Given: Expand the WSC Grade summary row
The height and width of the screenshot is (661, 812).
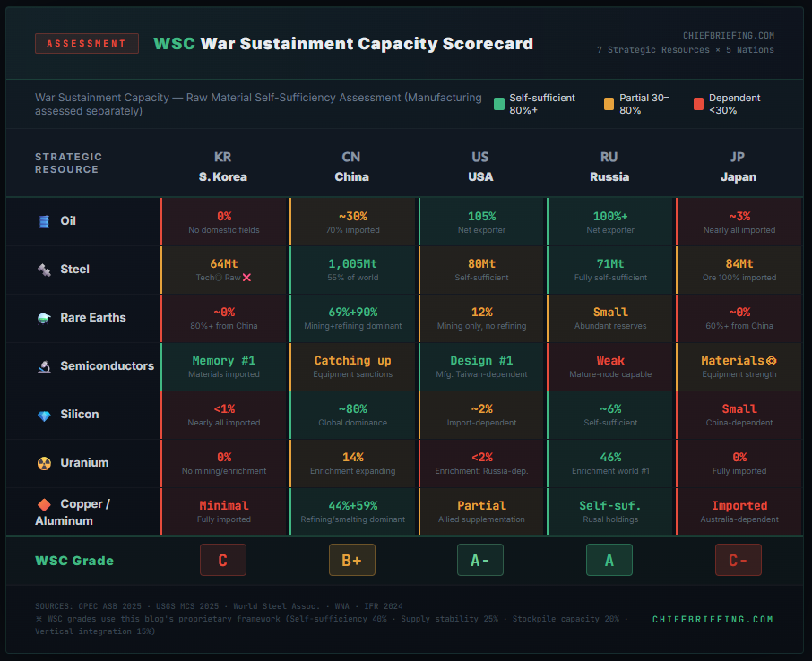Looking at the screenshot, I should (73, 559).
